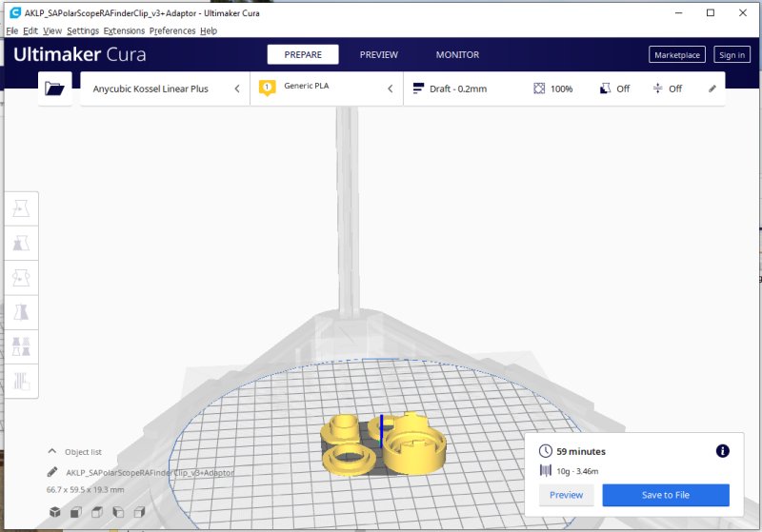
Task: Open the Help menu
Action: coord(209,30)
